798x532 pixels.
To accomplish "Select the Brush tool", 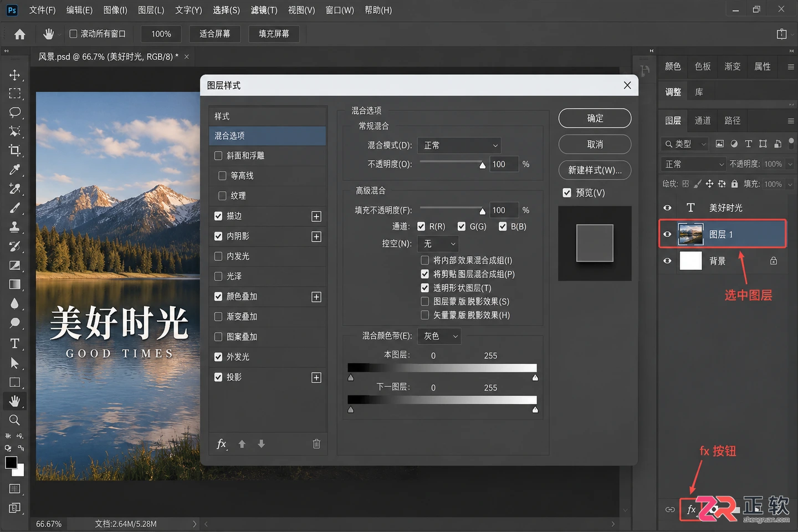I will 15,208.
